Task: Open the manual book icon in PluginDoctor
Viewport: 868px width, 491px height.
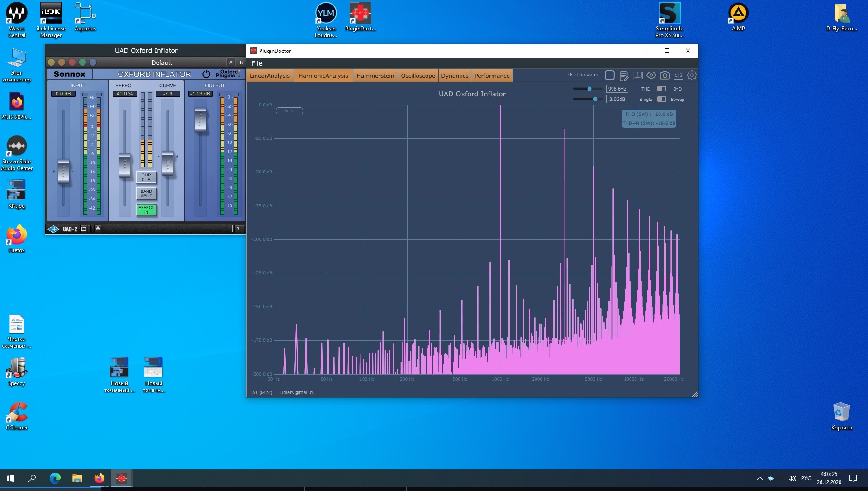Action: [x=638, y=76]
